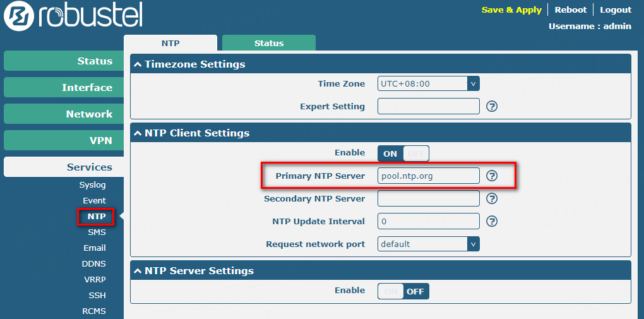Viewport: 644px width, 319px height.
Task: Click help icon beside Secondary NTP Server
Action: click(492, 198)
